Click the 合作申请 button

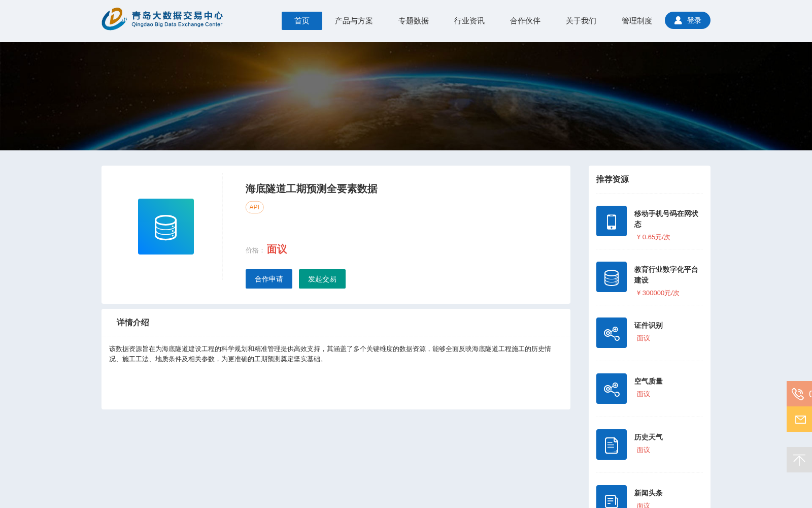tap(269, 279)
